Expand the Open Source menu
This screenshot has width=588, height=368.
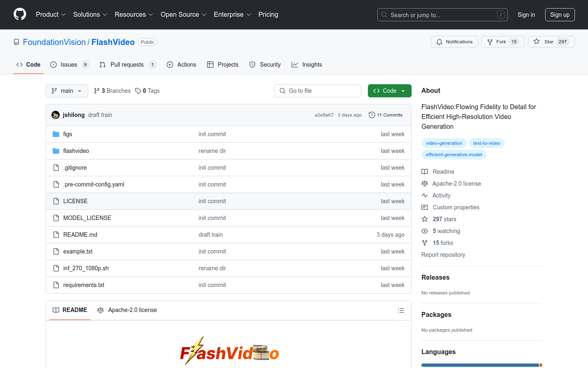click(x=184, y=15)
